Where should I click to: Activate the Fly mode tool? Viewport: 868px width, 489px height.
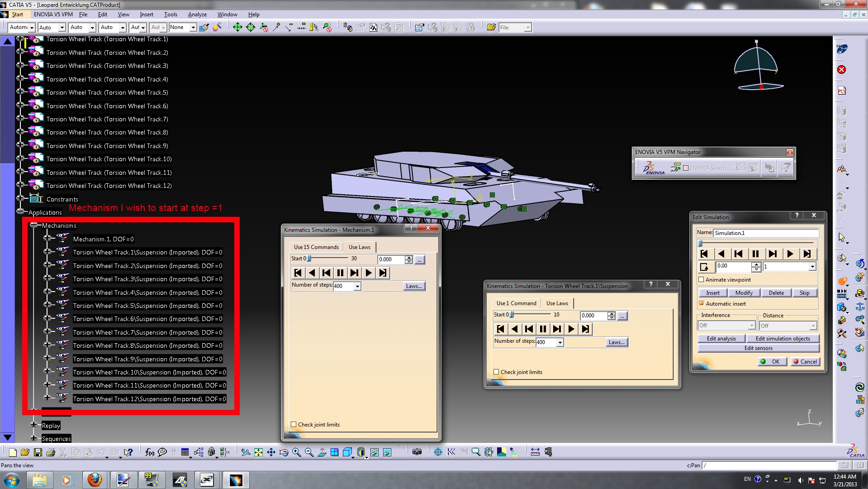click(246, 451)
